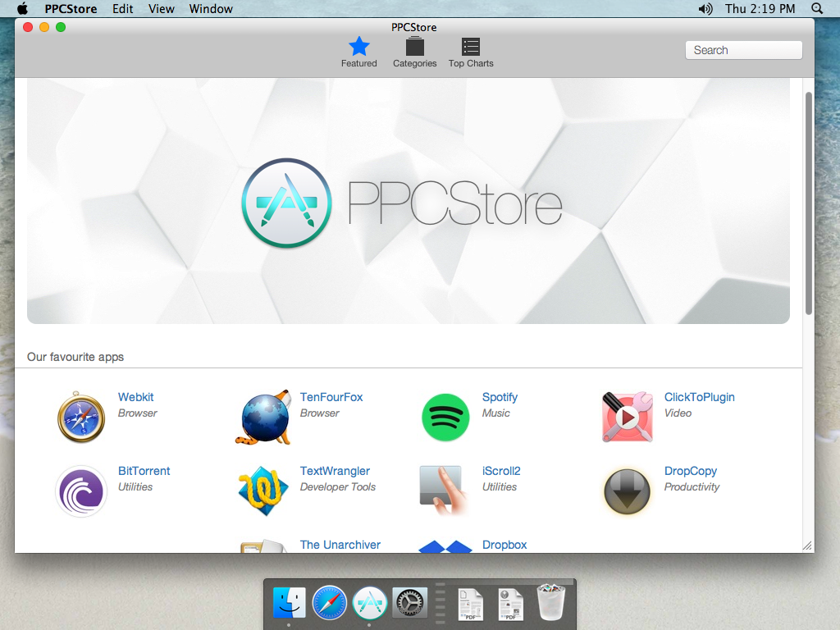Viewport: 840px width, 630px height.
Task: Click the TextWrangler app icon
Action: tap(263, 491)
